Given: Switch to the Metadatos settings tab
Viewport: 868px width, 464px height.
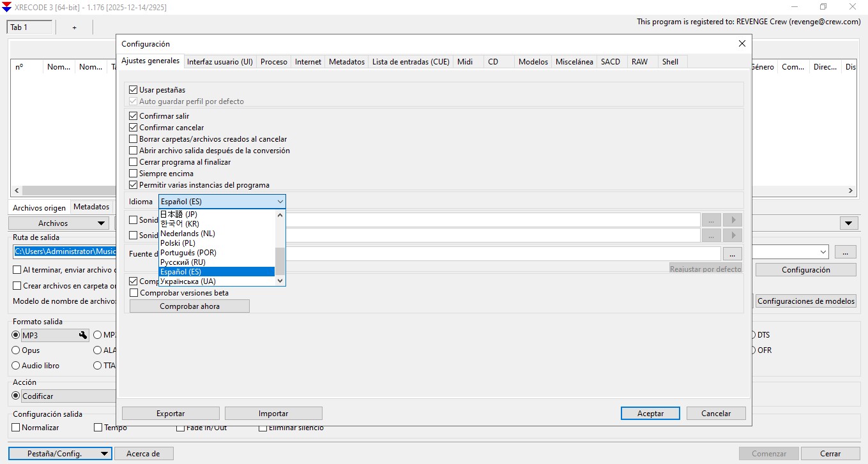Looking at the screenshot, I should 347,61.
